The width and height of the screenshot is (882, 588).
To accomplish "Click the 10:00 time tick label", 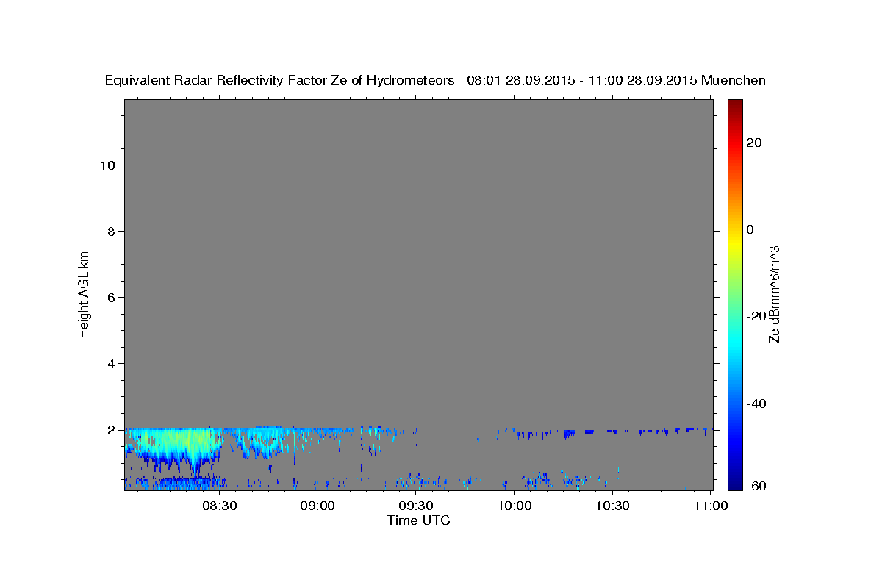I will click(514, 506).
